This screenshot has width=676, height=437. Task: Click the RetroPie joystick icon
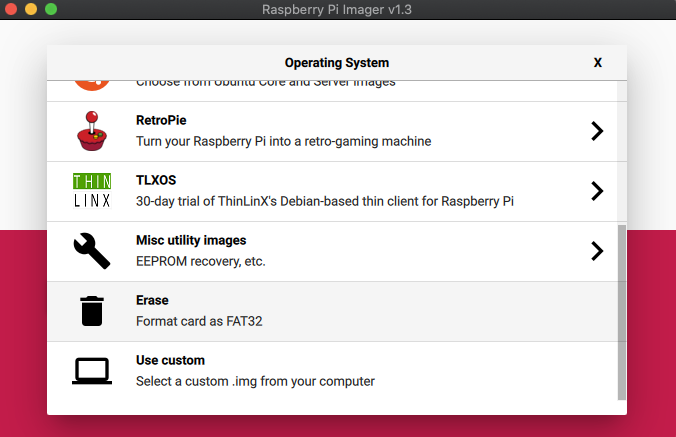[92, 131]
